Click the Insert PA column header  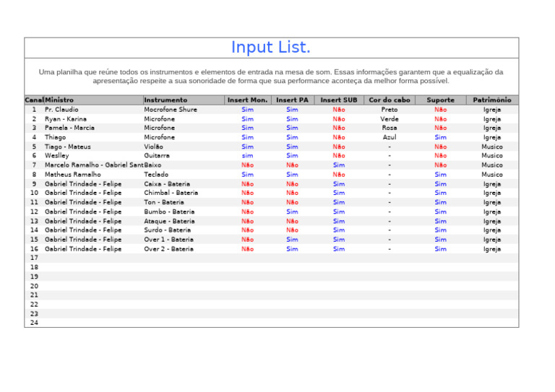tap(292, 100)
